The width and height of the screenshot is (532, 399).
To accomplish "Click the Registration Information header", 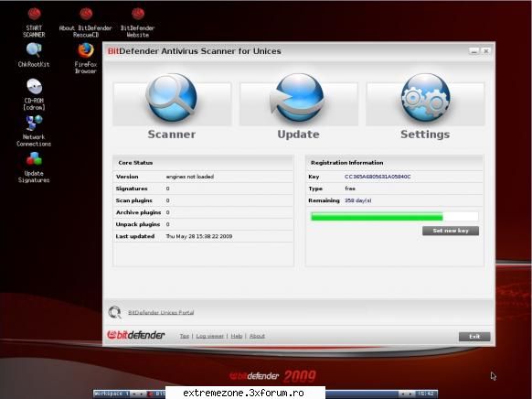I will [x=346, y=163].
